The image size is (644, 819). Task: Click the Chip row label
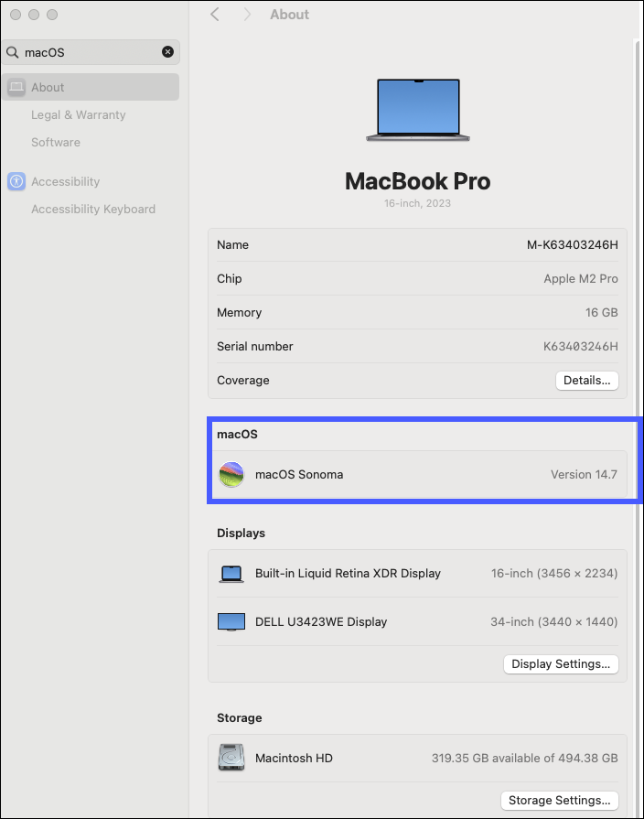point(230,279)
